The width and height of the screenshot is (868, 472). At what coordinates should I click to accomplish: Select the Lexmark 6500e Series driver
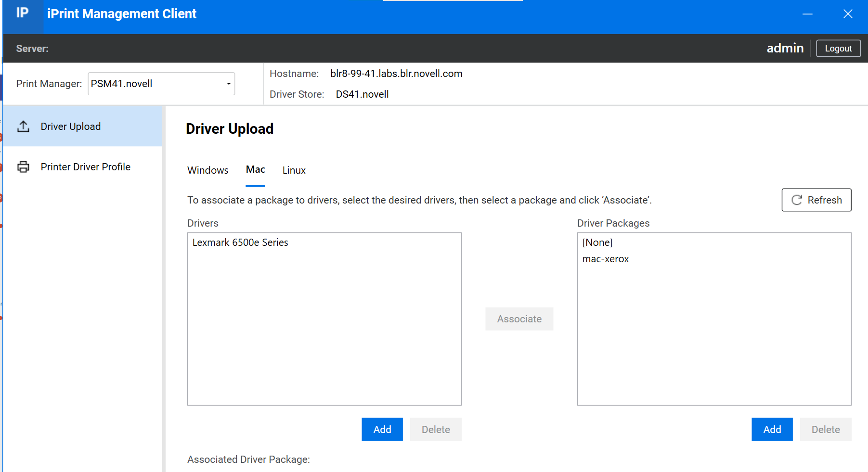[x=240, y=242]
